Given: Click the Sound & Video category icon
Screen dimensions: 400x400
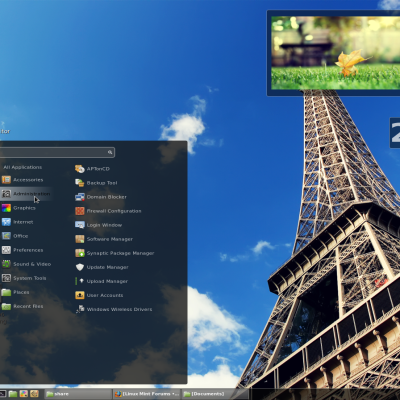Looking at the screenshot, I should pyautogui.click(x=6, y=264).
